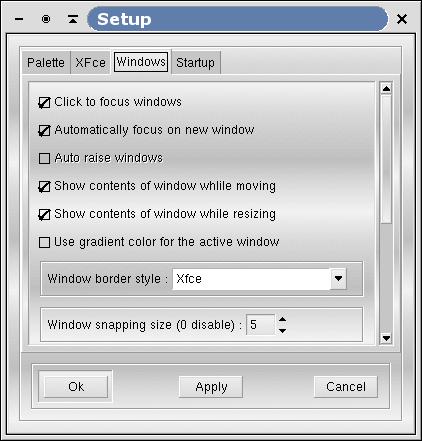
Task: Click the Cancel button
Action: point(346,387)
